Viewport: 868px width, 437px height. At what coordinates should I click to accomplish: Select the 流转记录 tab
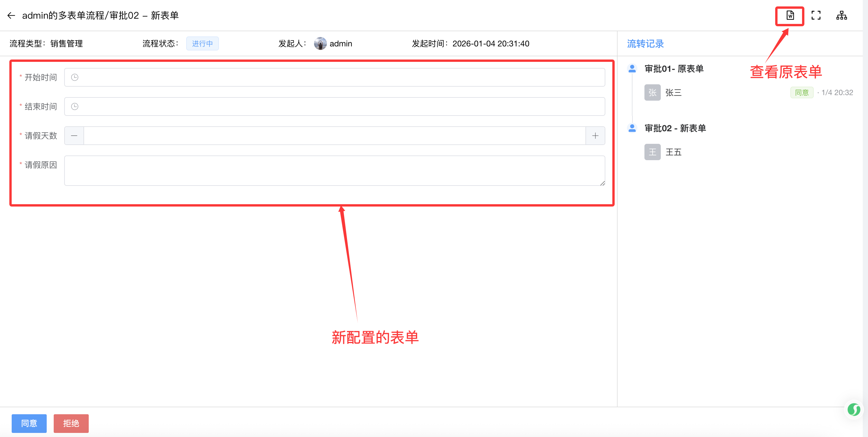(x=645, y=44)
